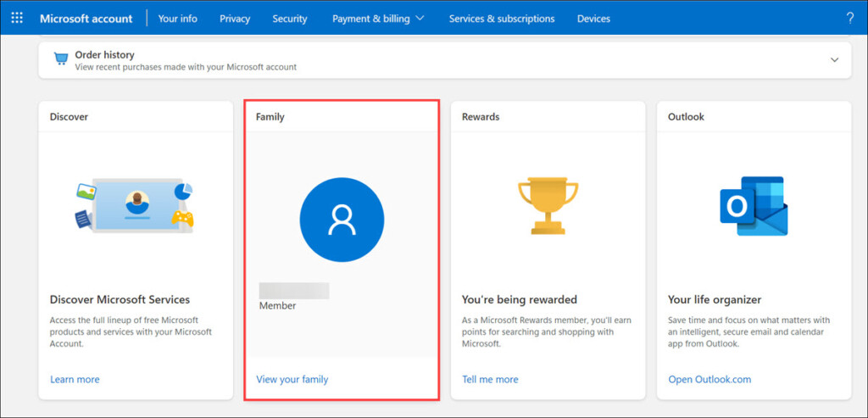Open Services & subscriptions page

tap(502, 19)
